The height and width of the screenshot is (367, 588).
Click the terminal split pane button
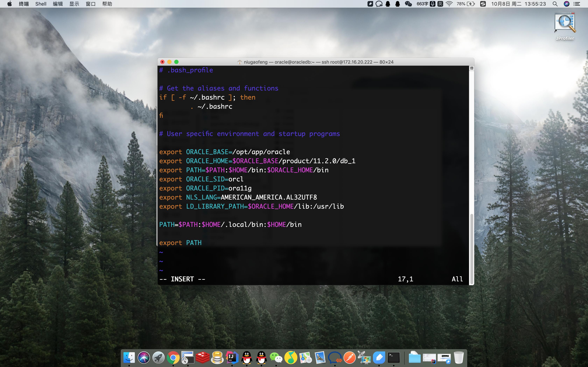point(472,69)
